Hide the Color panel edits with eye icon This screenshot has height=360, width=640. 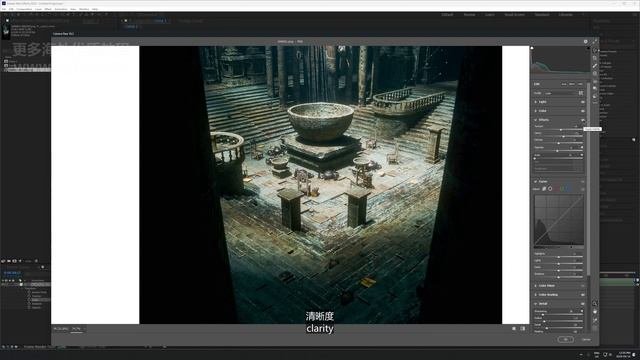point(582,111)
